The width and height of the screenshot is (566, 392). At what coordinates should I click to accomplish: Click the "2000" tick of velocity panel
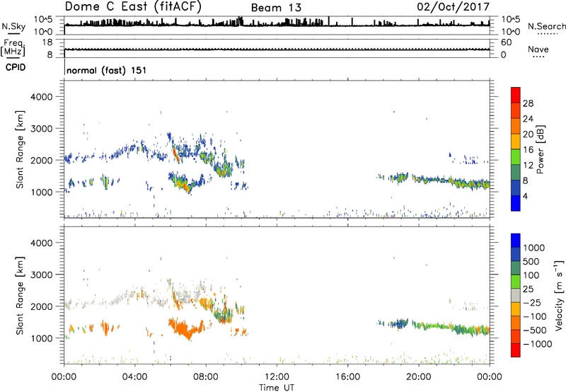pos(41,306)
